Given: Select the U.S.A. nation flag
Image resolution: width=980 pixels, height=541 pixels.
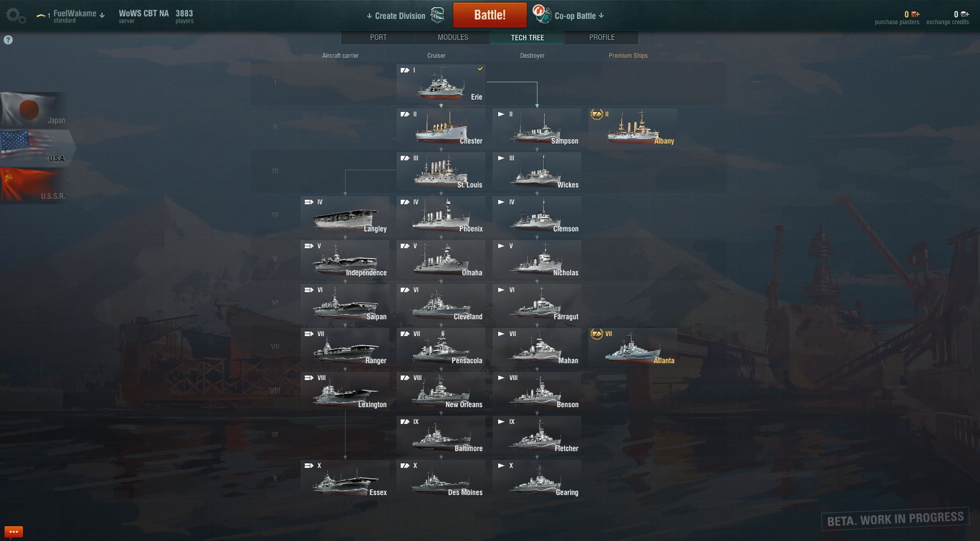Looking at the screenshot, I should [x=37, y=147].
